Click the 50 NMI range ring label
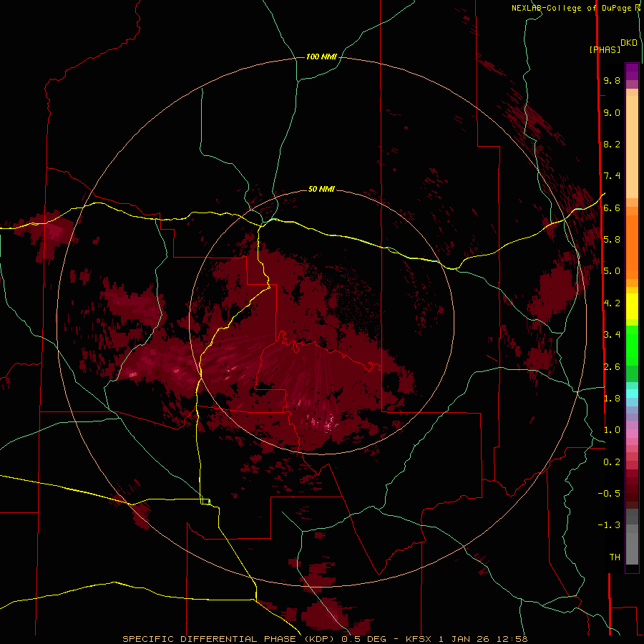 [321, 189]
